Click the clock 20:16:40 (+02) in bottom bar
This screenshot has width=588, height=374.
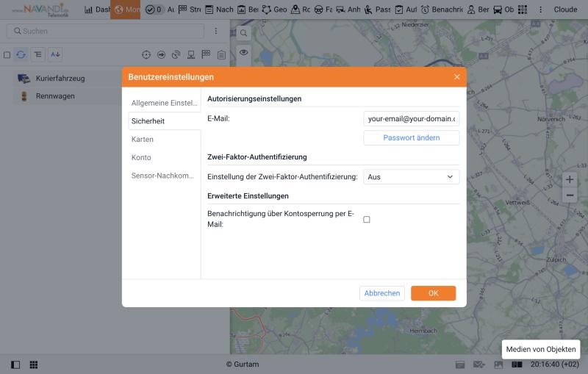tap(555, 364)
